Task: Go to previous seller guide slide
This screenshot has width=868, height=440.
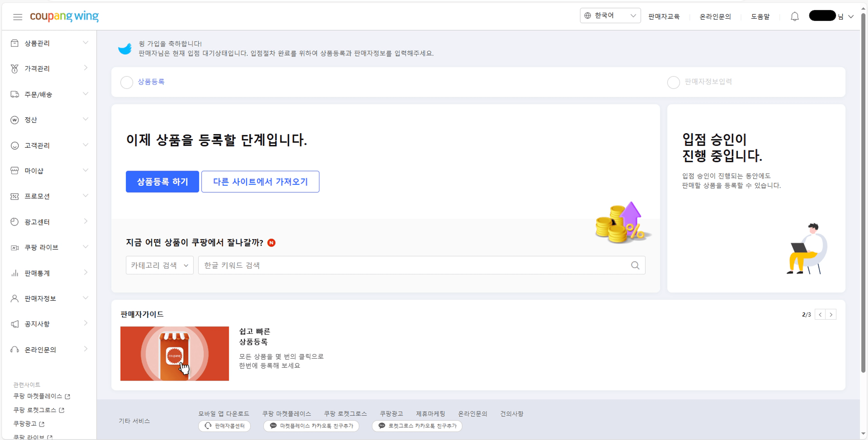Action: click(x=820, y=315)
